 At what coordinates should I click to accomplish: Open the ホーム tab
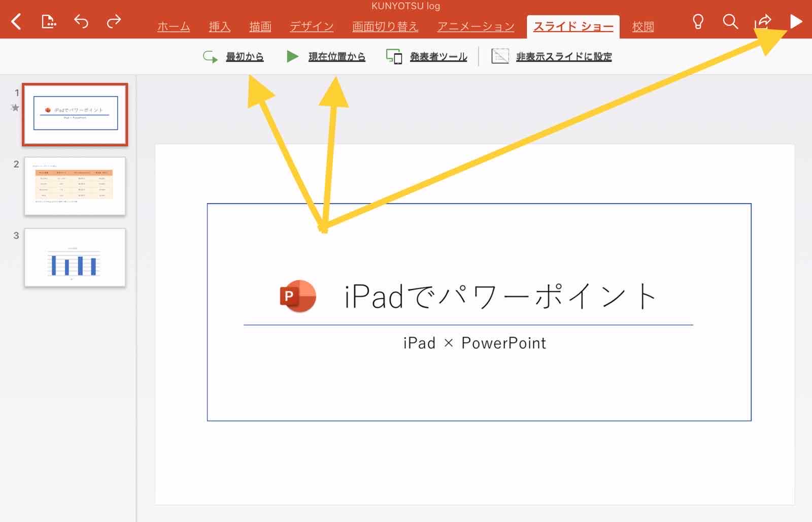tap(174, 26)
